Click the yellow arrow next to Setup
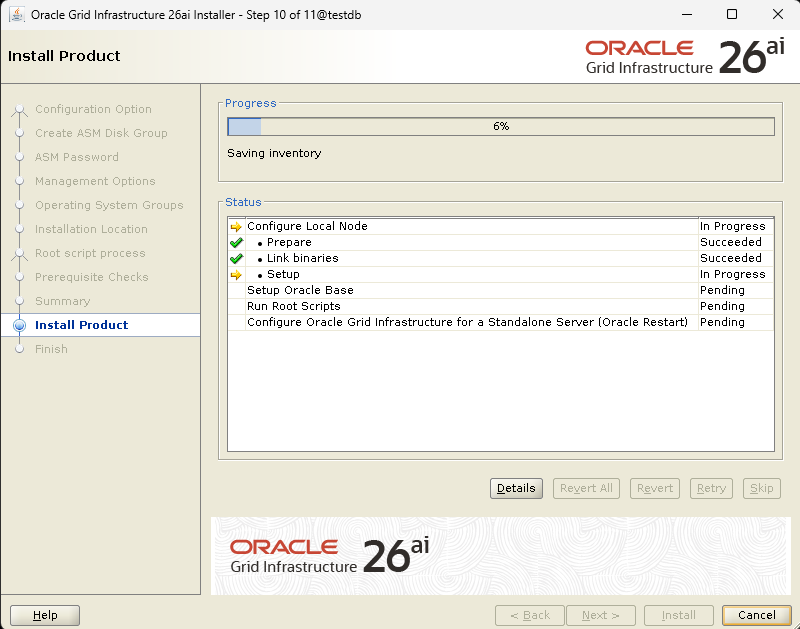Screen dimensions: 800x629 coord(236,275)
